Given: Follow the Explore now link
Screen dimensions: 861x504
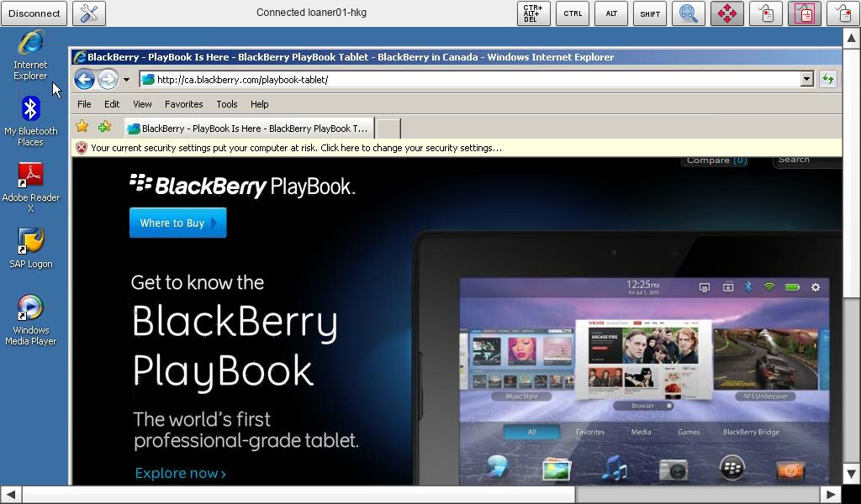Looking at the screenshot, I should tap(181, 474).
